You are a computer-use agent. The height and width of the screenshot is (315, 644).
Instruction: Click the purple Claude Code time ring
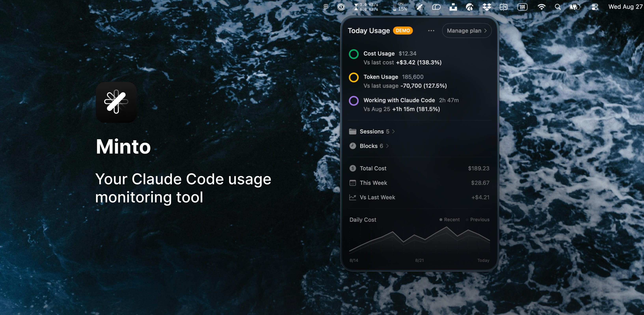354,101
